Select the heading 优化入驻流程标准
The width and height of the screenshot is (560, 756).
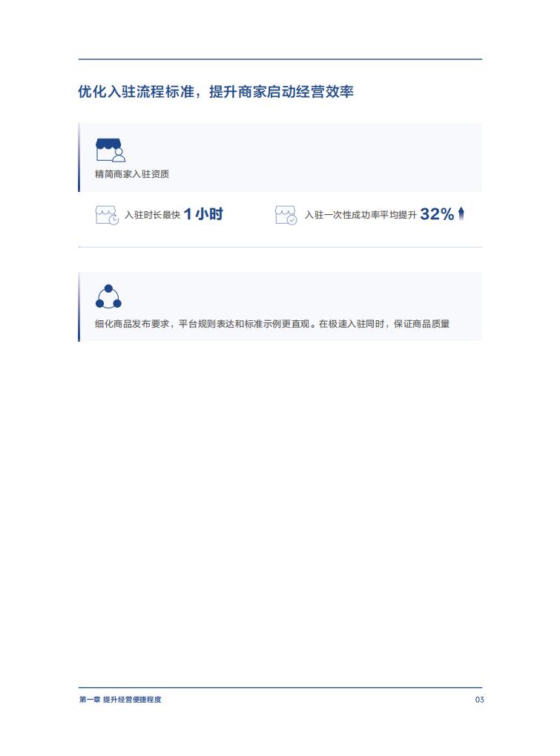point(136,91)
